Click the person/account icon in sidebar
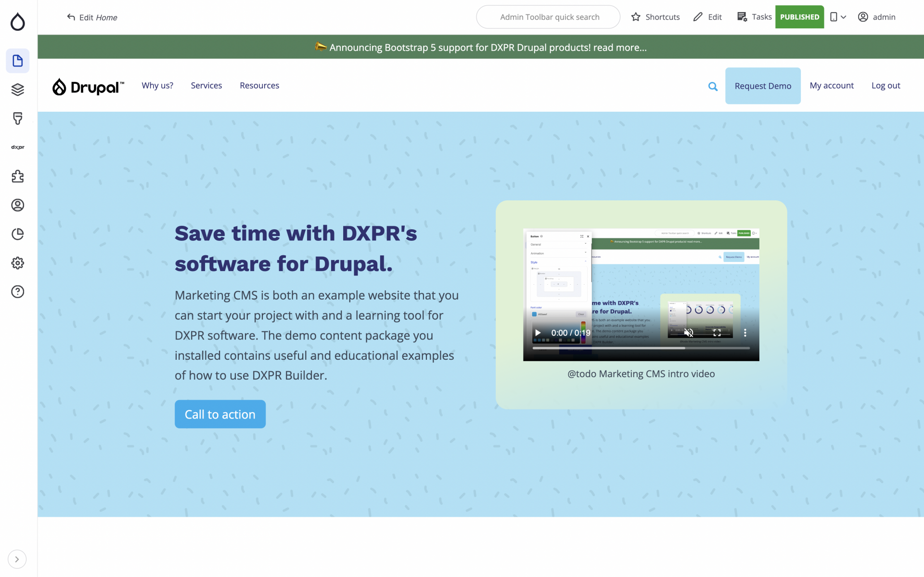The height and width of the screenshot is (577, 924). 18,205
